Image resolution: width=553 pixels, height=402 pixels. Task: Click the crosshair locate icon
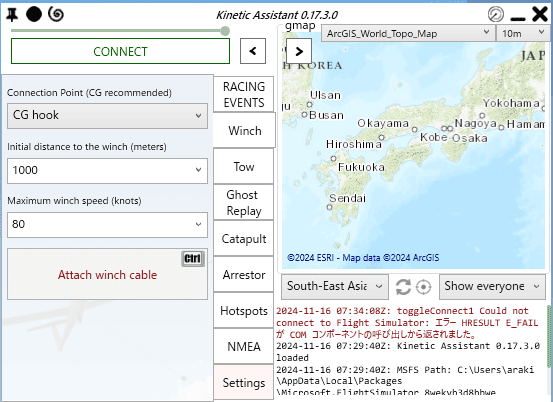click(423, 287)
